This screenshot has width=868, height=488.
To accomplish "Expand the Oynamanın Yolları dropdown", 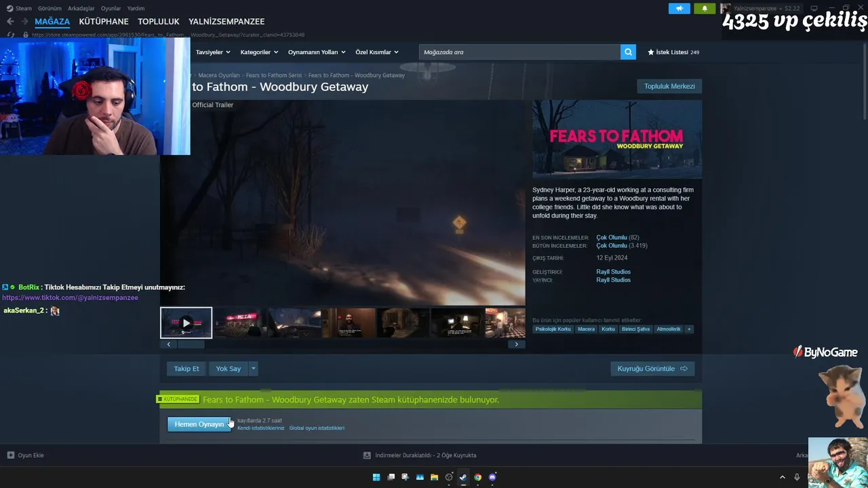I will 317,52.
